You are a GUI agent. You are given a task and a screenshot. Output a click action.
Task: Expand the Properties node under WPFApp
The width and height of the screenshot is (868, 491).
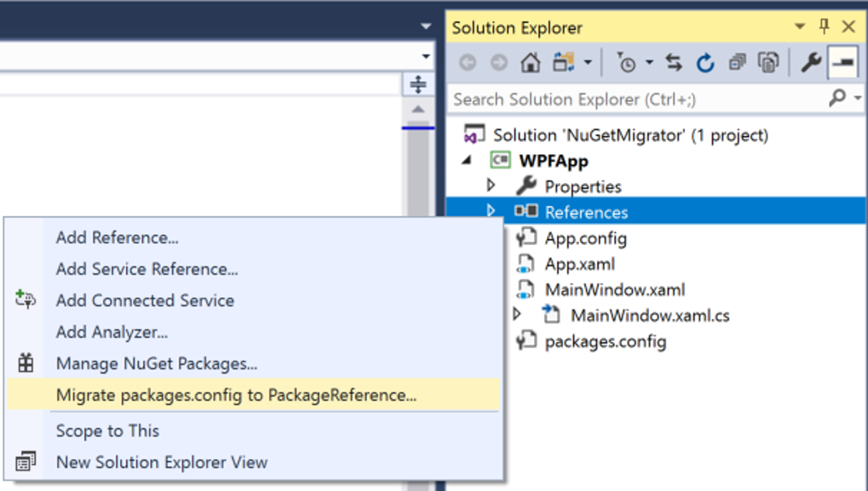[491, 186]
